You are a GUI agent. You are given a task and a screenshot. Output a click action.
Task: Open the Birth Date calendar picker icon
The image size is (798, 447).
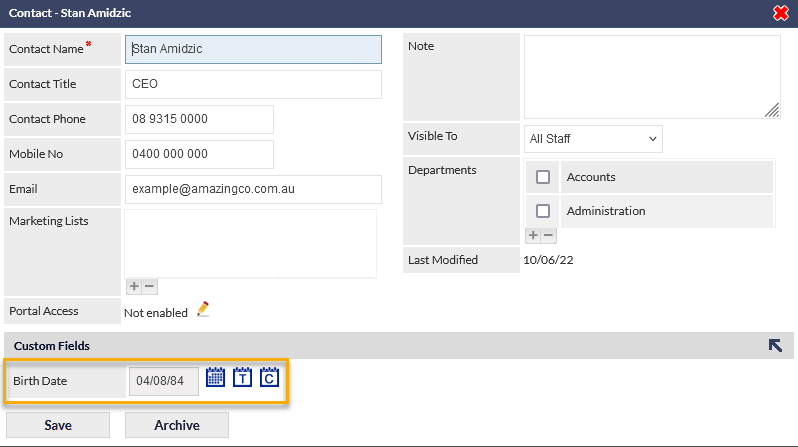215,377
